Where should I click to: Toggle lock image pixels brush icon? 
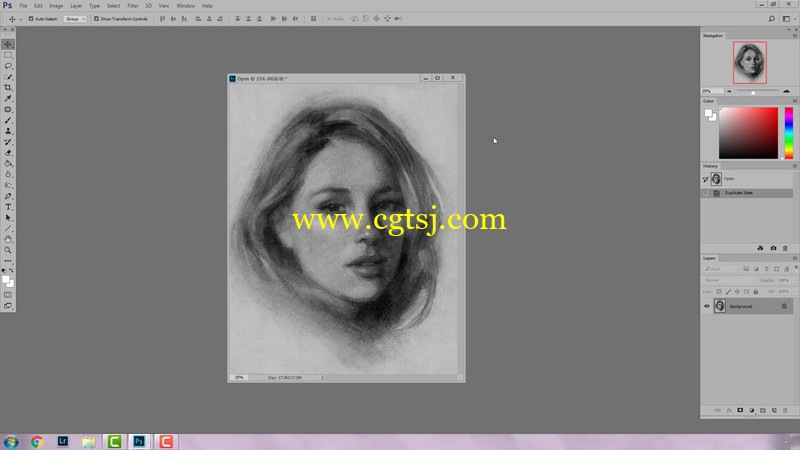click(728, 292)
